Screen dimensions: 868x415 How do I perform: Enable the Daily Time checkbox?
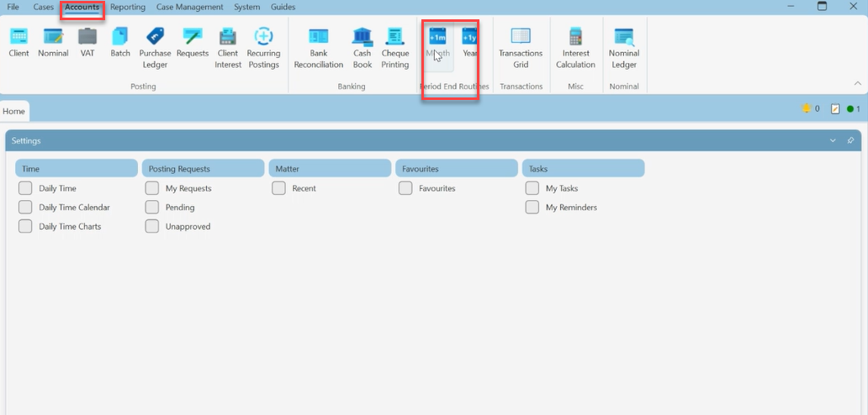point(25,188)
